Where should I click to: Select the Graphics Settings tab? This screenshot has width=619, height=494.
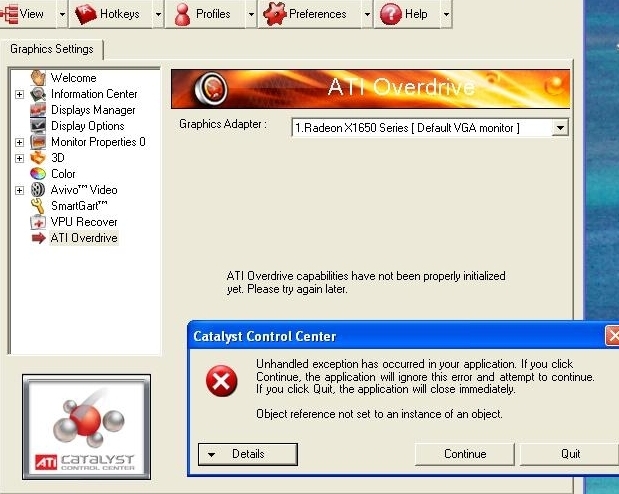(x=52, y=49)
